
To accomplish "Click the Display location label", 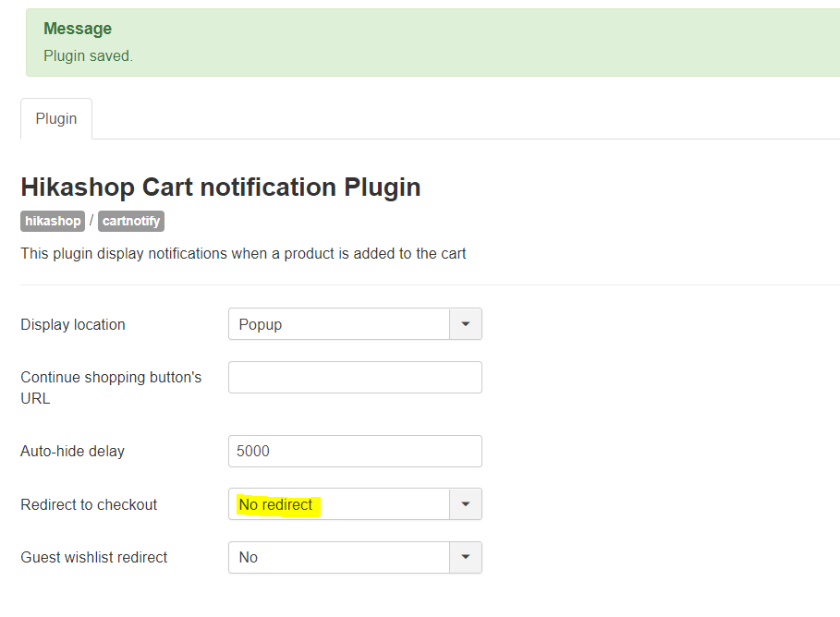I will pyautogui.click(x=73, y=324).
